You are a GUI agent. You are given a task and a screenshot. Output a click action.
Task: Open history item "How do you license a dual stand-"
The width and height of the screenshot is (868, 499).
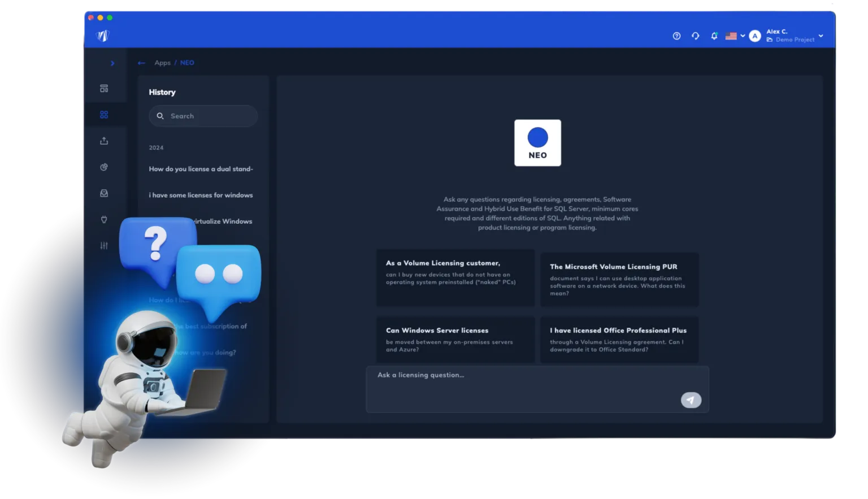201,169
